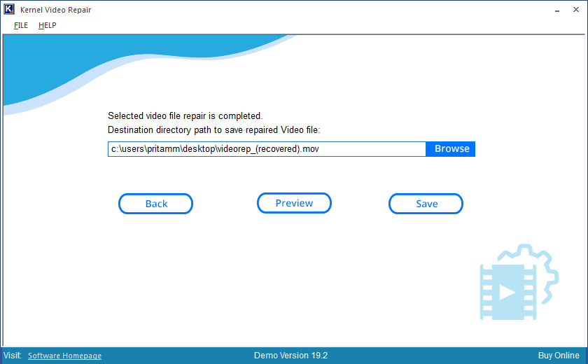Viewport: 588px width, 364px height.
Task: Open the FILE menu
Action: pos(21,25)
